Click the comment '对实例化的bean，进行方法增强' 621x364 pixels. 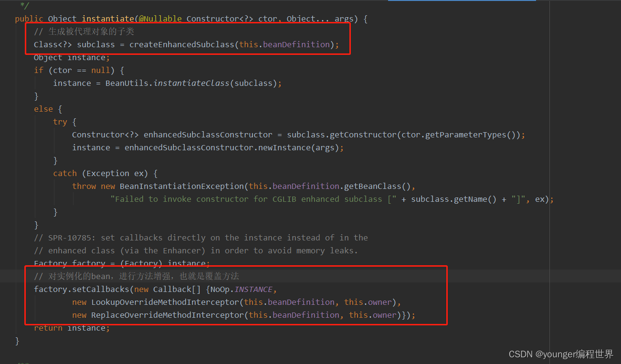(137, 276)
